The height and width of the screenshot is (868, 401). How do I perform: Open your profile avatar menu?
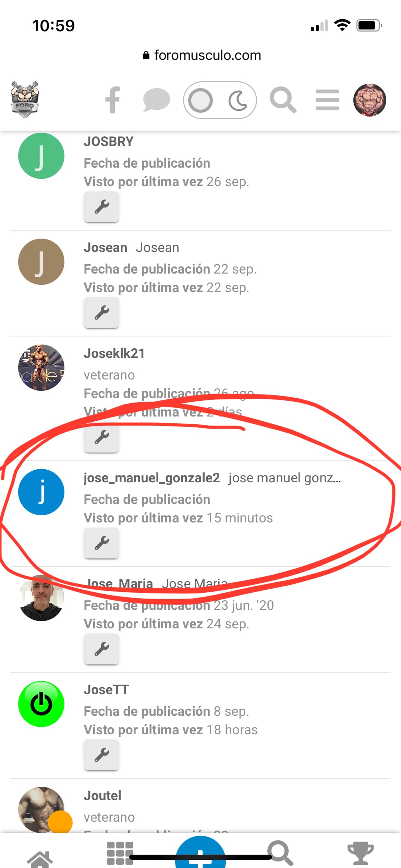[x=369, y=100]
